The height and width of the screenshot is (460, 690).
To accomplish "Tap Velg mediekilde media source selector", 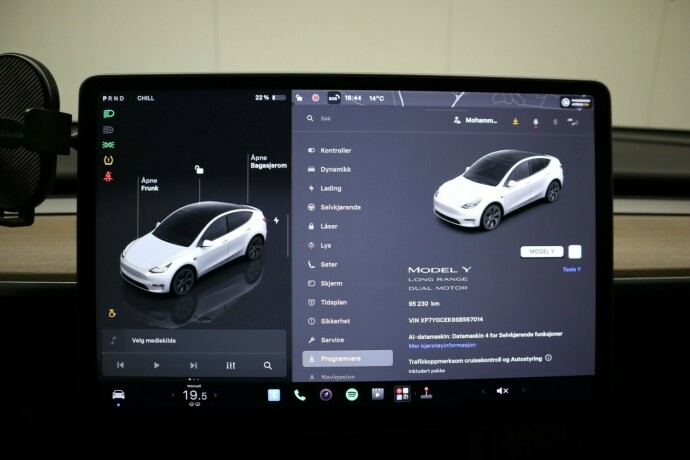I will click(154, 341).
